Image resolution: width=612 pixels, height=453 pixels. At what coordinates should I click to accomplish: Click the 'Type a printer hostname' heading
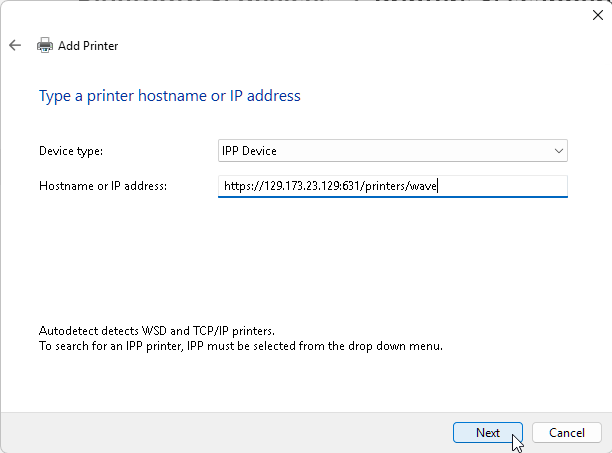click(169, 96)
